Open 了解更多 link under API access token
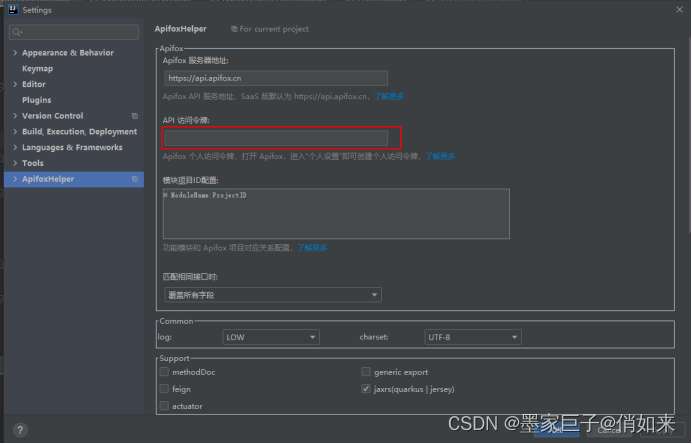The height and width of the screenshot is (444, 692). [x=440, y=156]
